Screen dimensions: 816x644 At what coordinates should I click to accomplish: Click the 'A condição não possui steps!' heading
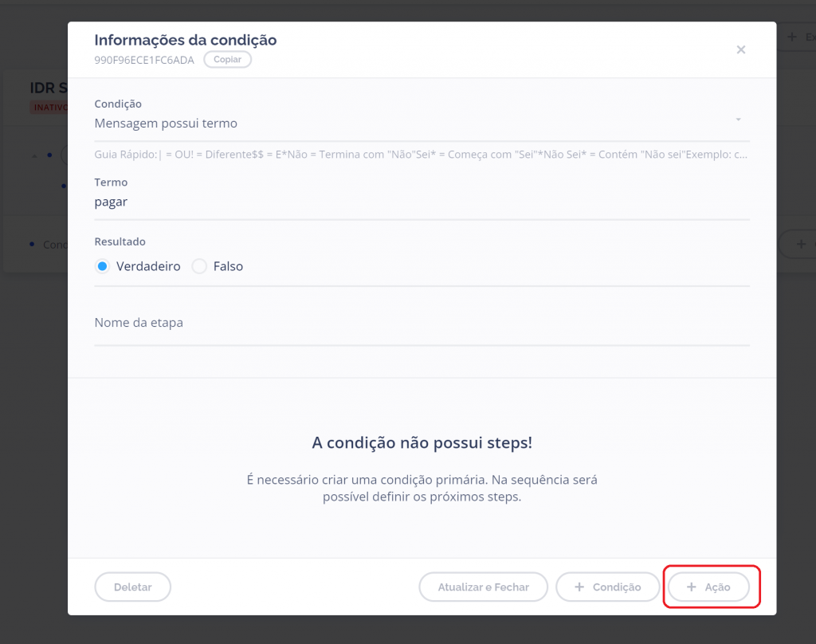tap(422, 443)
